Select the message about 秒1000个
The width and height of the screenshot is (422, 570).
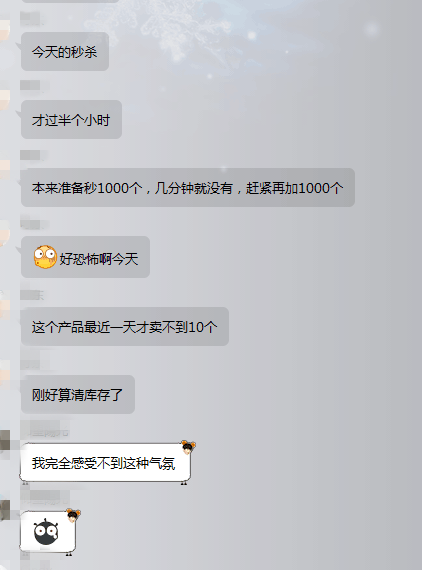click(x=188, y=188)
